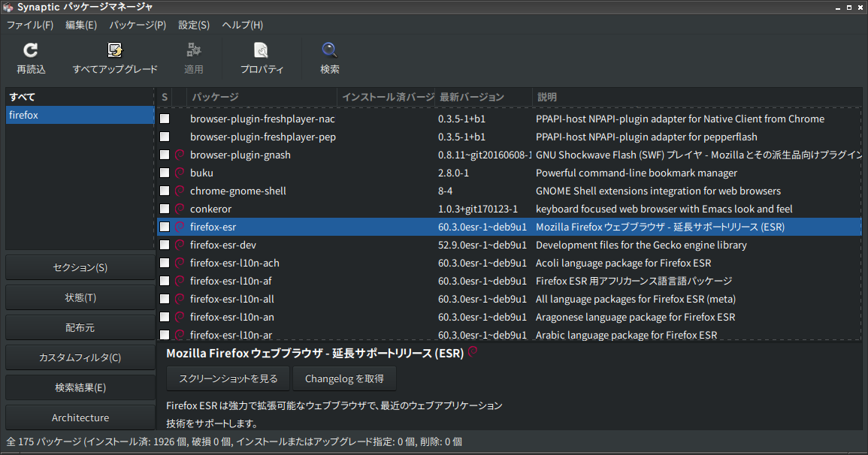Toggle the status checkbox for browser-plugin-freshplayer-nac
Image resolution: width=868 pixels, height=455 pixels.
click(165, 119)
